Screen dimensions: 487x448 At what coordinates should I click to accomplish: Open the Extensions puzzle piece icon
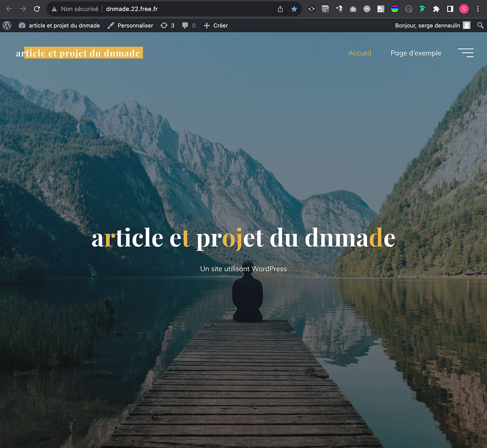[x=436, y=9]
